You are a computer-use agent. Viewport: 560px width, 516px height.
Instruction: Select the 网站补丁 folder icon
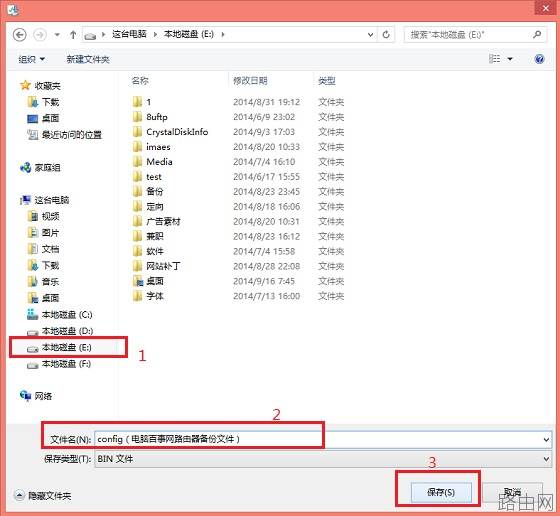138,266
